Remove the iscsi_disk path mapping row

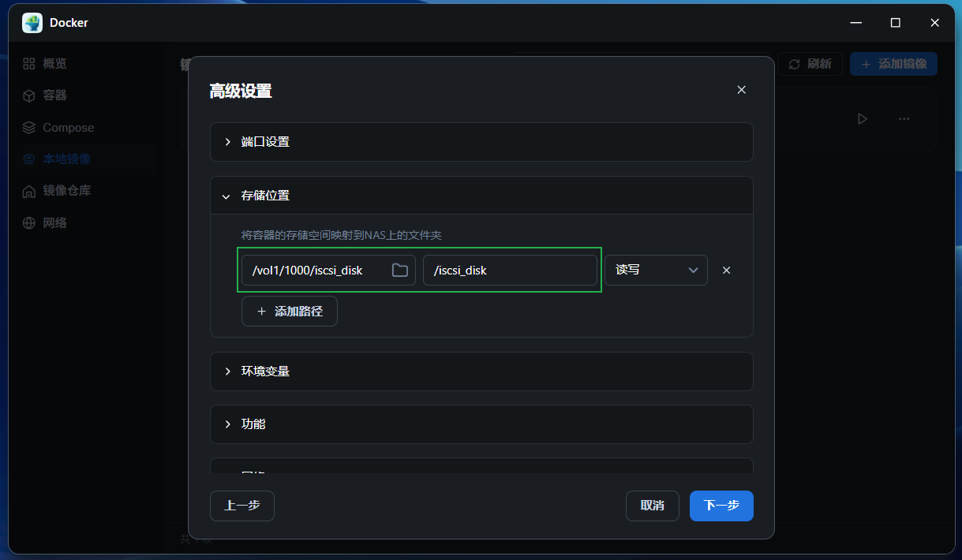[x=727, y=271]
